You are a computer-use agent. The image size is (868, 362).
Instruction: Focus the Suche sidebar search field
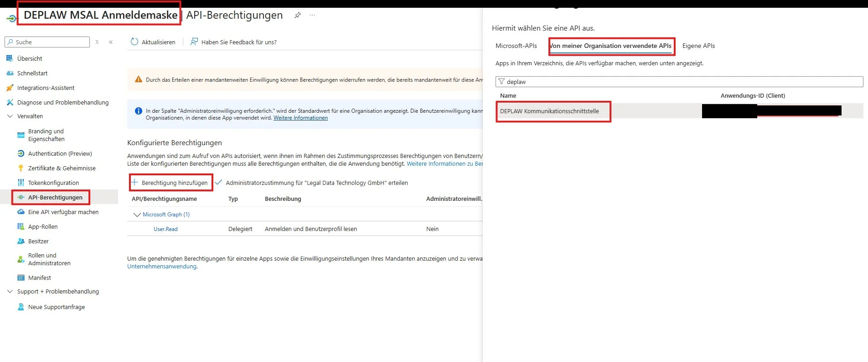click(x=47, y=42)
